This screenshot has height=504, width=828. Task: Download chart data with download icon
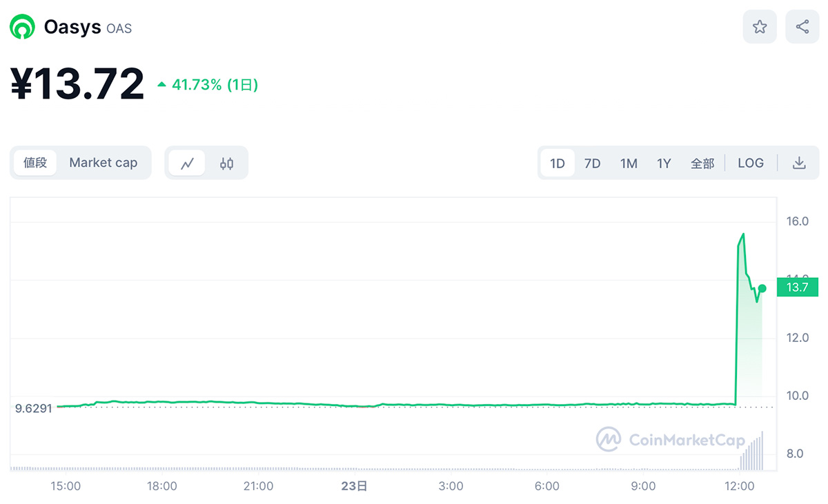799,163
